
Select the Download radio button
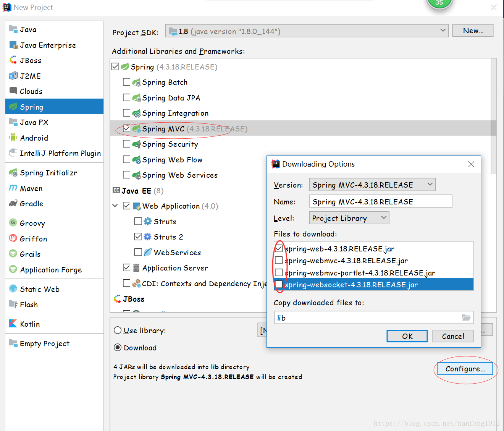(118, 347)
